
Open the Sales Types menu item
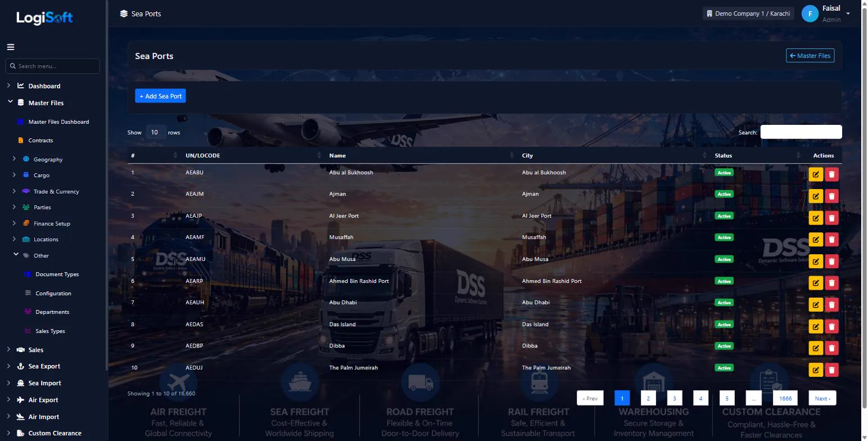[x=50, y=331]
